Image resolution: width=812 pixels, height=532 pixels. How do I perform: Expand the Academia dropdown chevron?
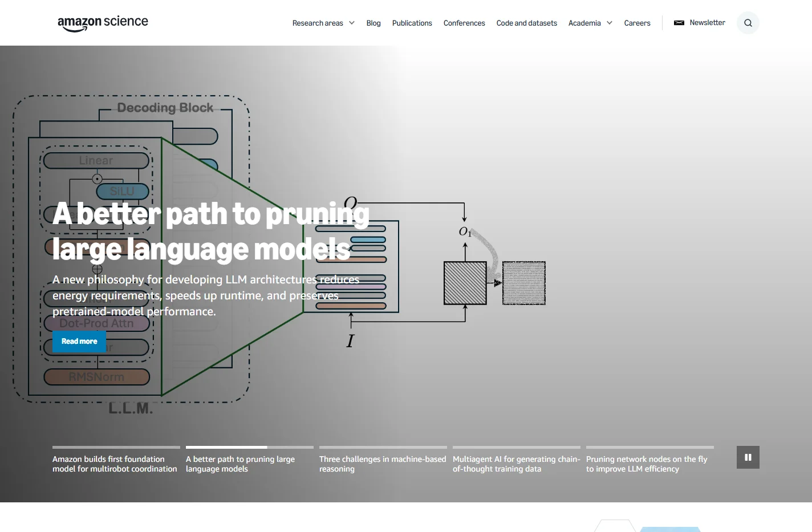coord(610,23)
